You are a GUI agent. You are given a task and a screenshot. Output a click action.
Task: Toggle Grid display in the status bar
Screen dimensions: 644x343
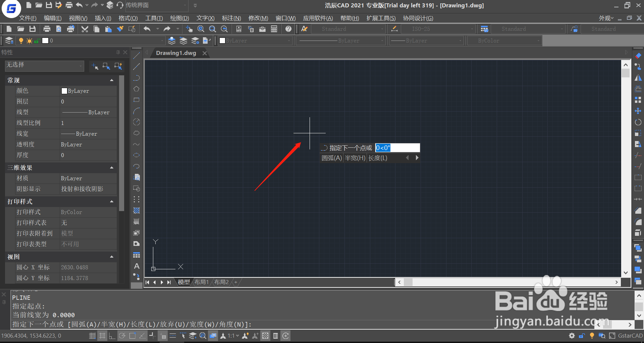pos(102,336)
